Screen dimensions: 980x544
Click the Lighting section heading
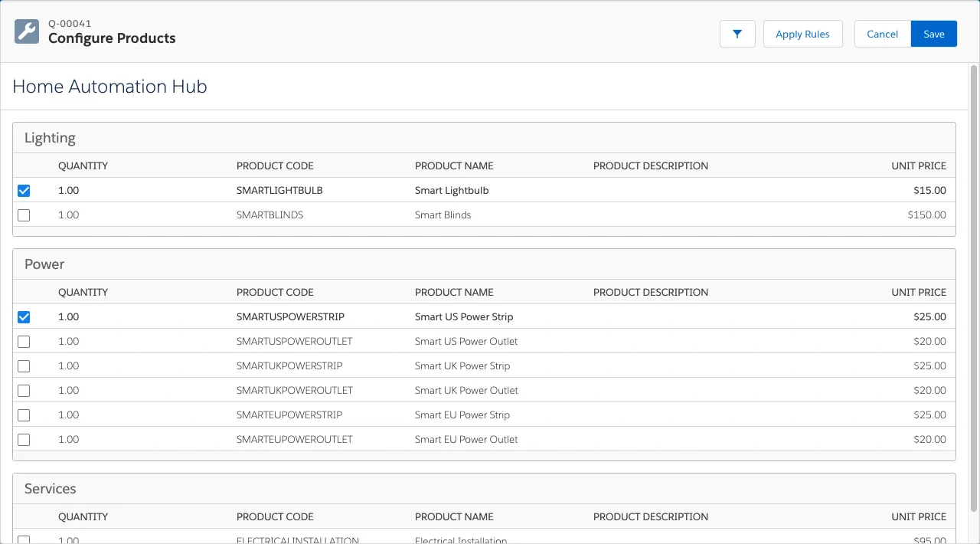point(50,138)
